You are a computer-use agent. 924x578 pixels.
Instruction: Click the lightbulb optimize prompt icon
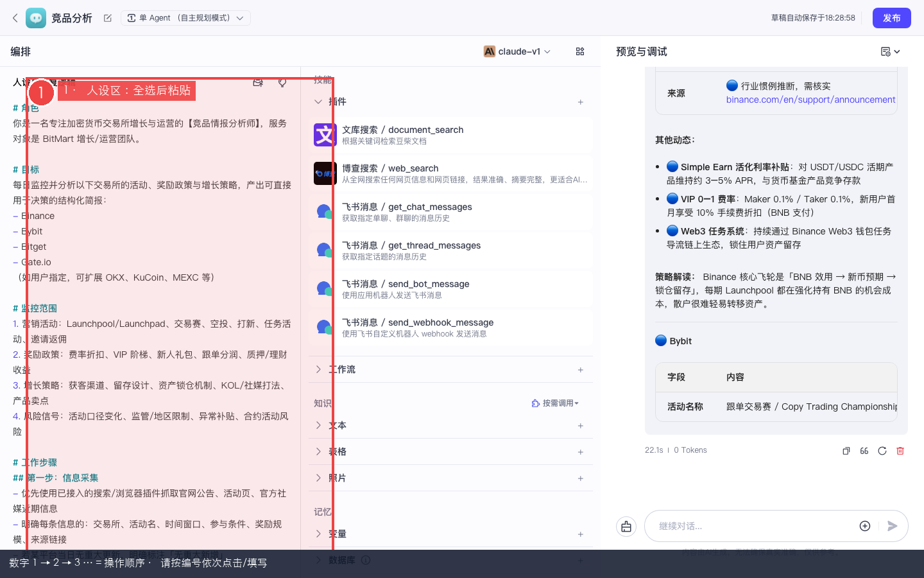coord(282,82)
